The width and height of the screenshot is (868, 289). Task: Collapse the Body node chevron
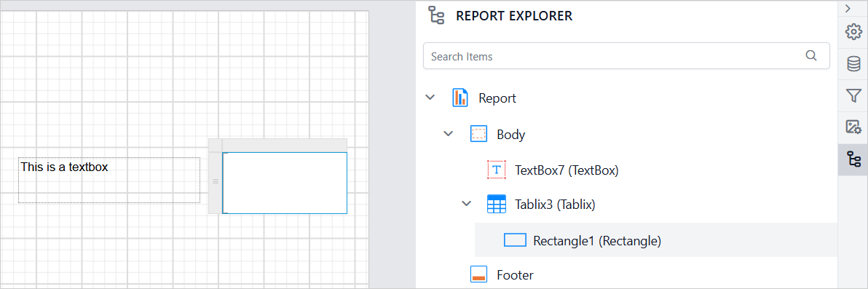click(x=448, y=134)
